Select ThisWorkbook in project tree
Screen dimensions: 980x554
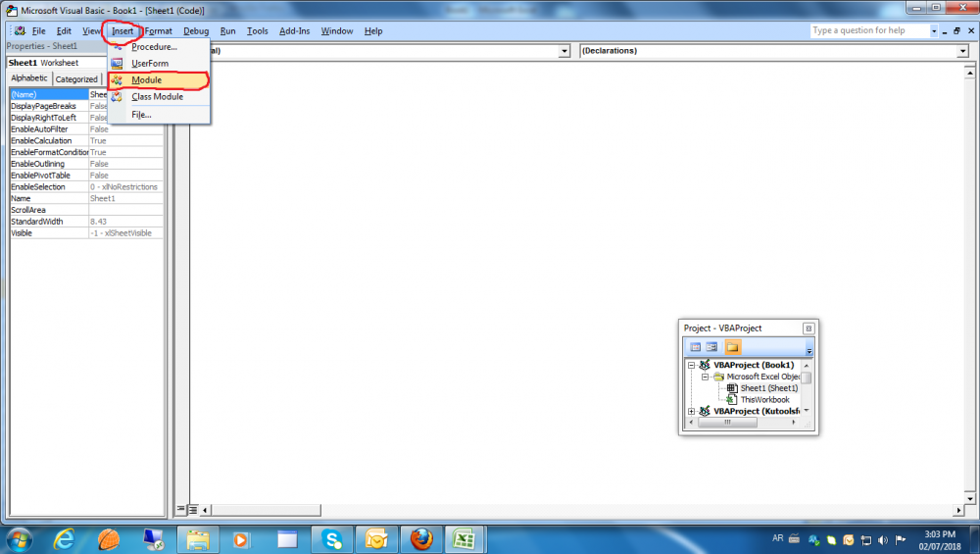click(765, 400)
